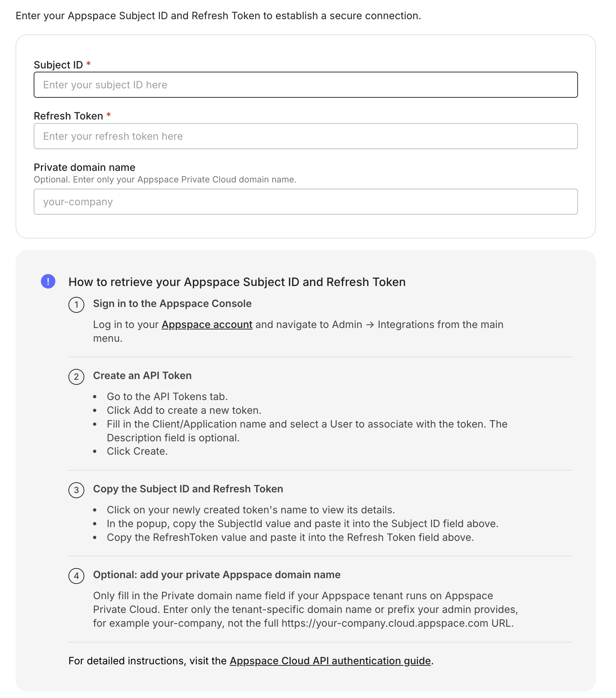
Task: Click the Create an API Token heading
Action: (143, 376)
